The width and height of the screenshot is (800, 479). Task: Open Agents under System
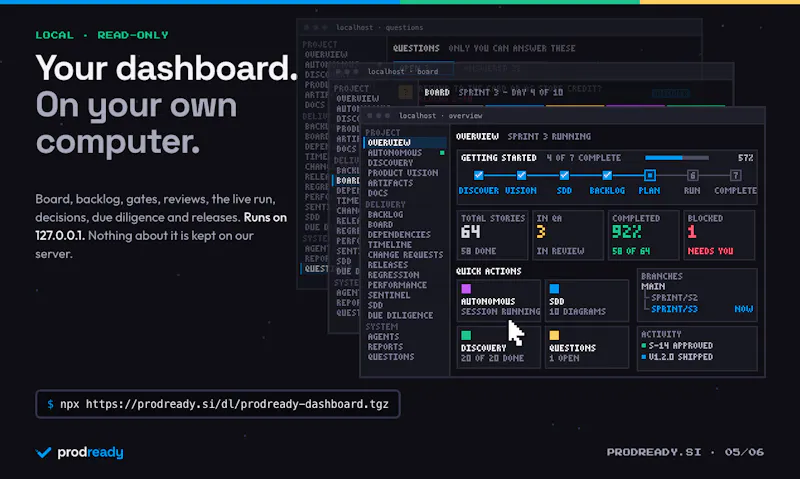383,337
